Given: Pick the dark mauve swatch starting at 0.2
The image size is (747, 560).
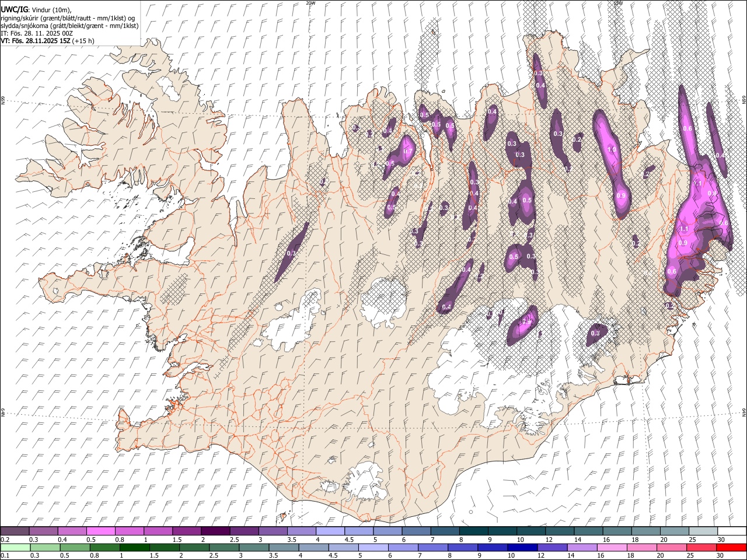Looking at the screenshot, I should point(15,531).
